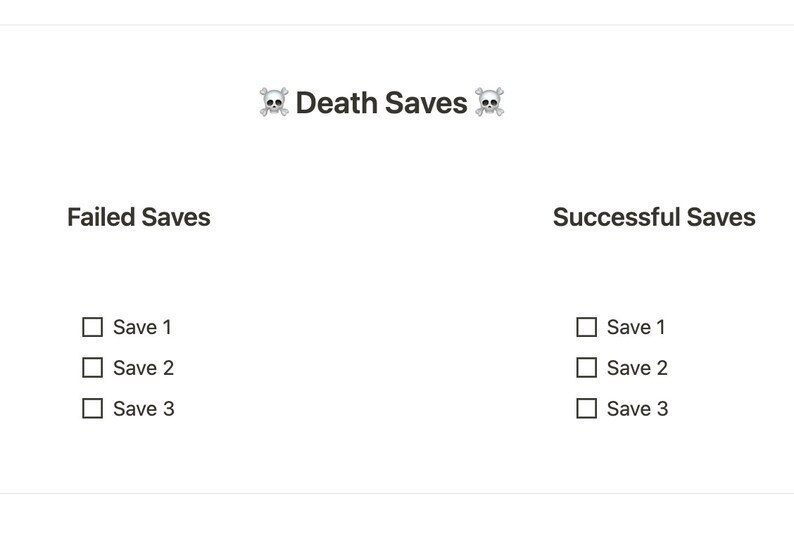The height and width of the screenshot is (543, 794).
Task: Mark Save 3 under Failed Saves
Action: tap(92, 408)
